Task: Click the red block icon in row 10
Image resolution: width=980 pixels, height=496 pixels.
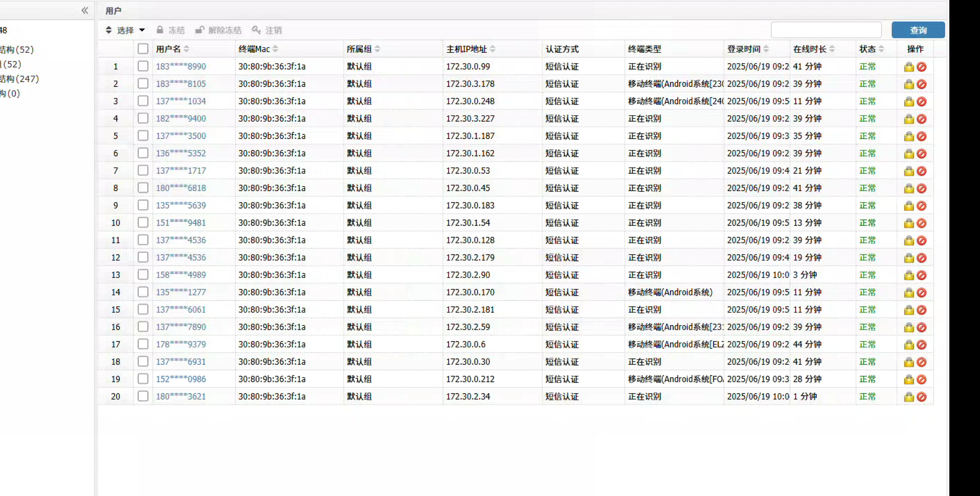Action: click(x=922, y=223)
